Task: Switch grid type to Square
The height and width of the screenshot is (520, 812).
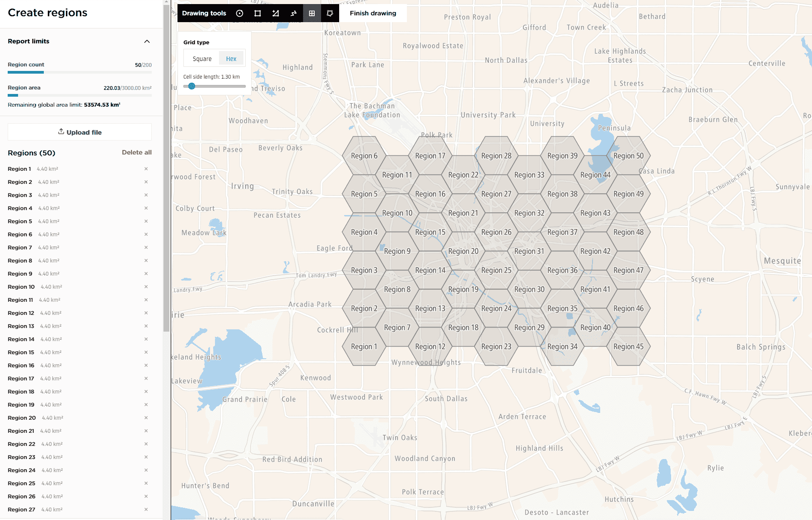Action: click(x=202, y=59)
